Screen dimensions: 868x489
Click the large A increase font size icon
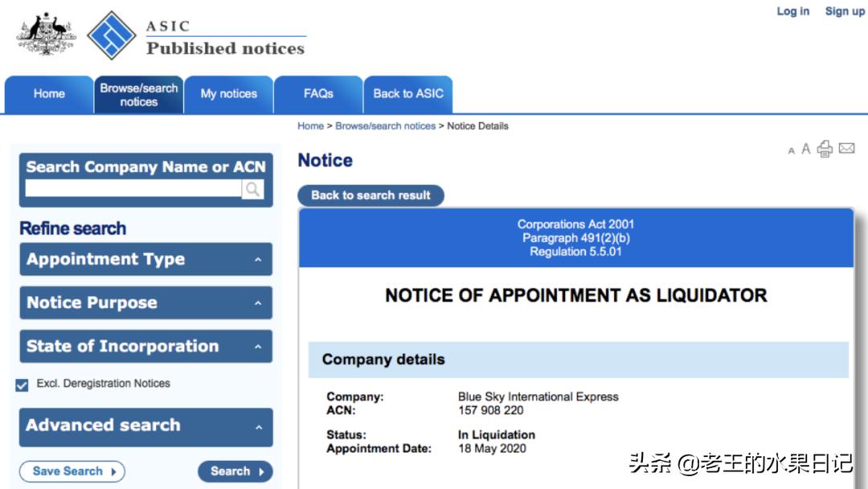[806, 149]
